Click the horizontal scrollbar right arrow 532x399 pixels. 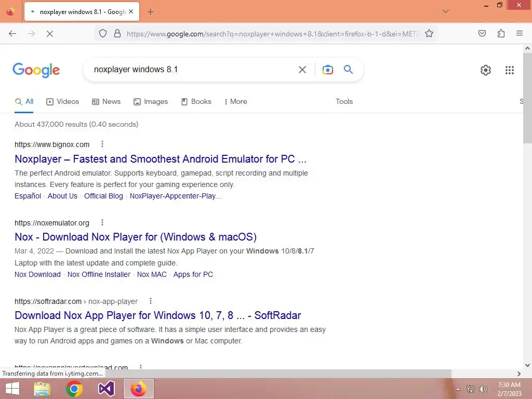(519, 374)
